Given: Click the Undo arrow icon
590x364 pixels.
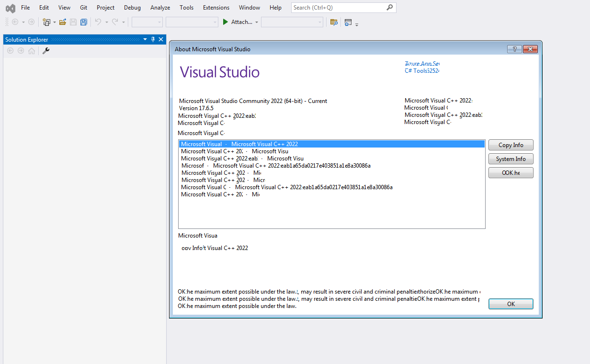Looking at the screenshot, I should point(98,22).
